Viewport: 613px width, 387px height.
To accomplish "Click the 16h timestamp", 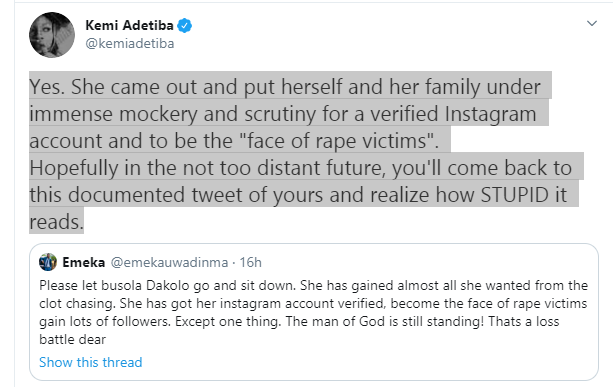I will coord(250,262).
